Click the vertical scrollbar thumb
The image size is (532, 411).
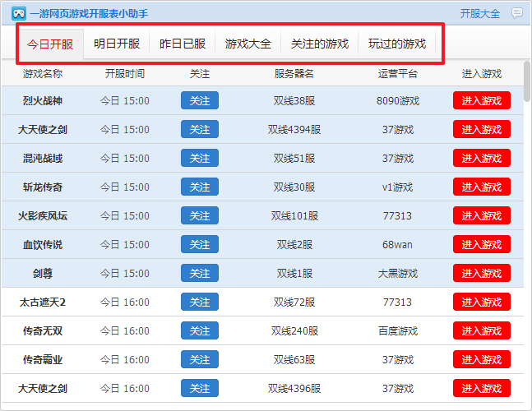(x=526, y=81)
